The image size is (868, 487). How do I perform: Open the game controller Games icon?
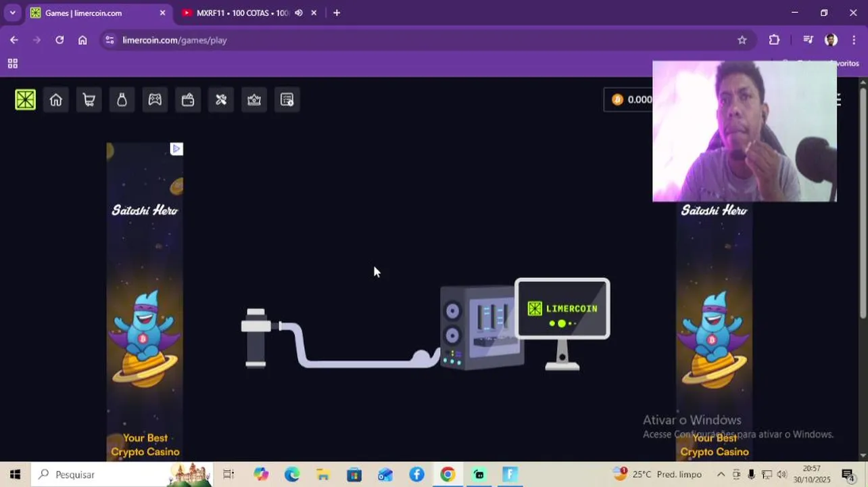[155, 100]
